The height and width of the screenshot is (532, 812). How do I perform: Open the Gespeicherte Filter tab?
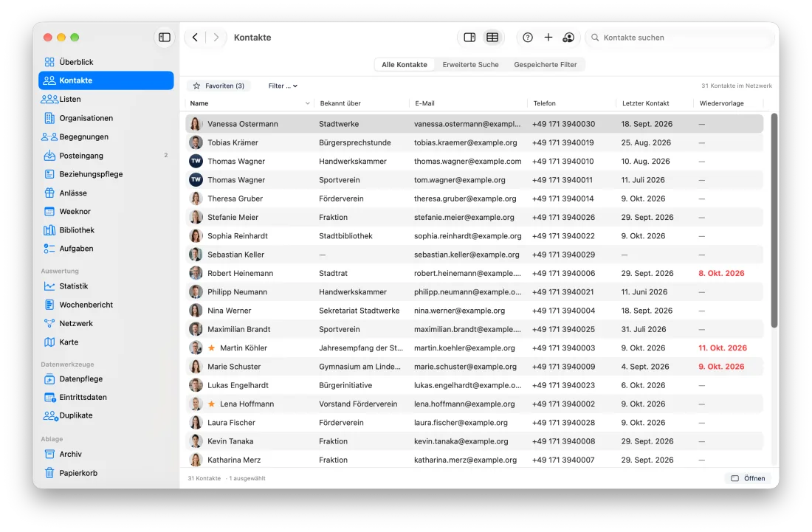click(x=546, y=65)
